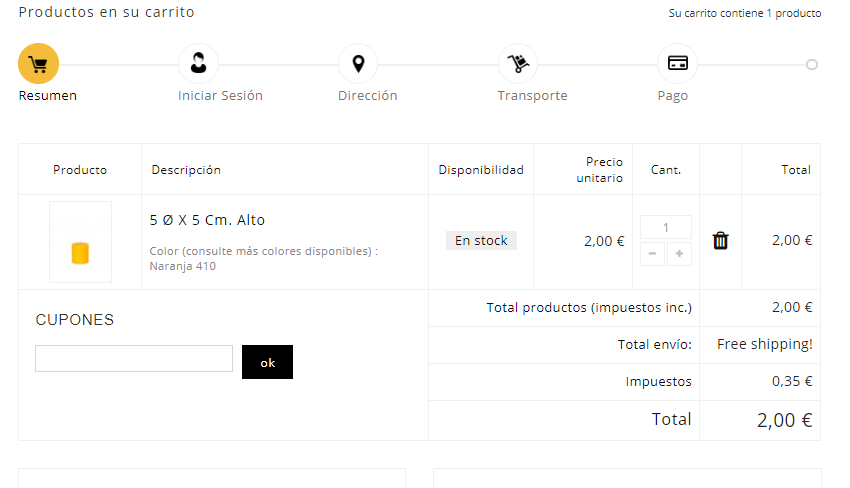
Task: Open the "5 Ø X 5 Cm. Alto" product link
Action: [207, 220]
